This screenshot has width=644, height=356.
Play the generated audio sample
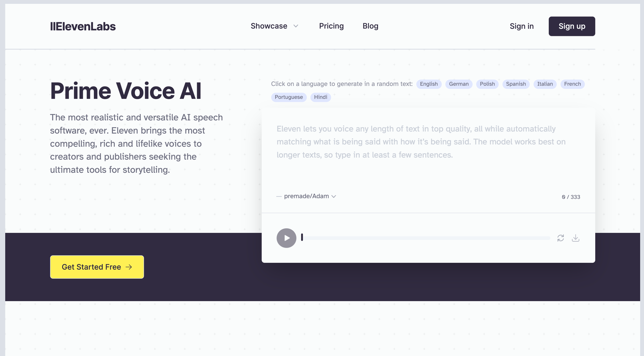coord(286,238)
